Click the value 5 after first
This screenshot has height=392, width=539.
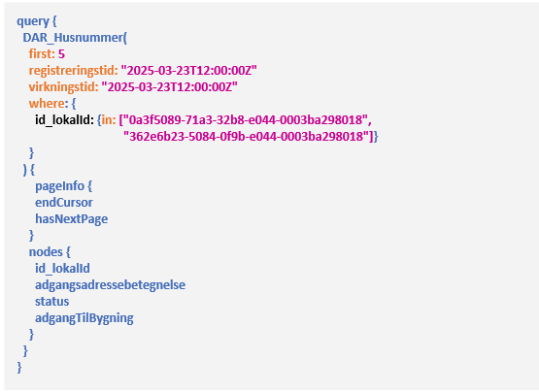pyautogui.click(x=61, y=54)
